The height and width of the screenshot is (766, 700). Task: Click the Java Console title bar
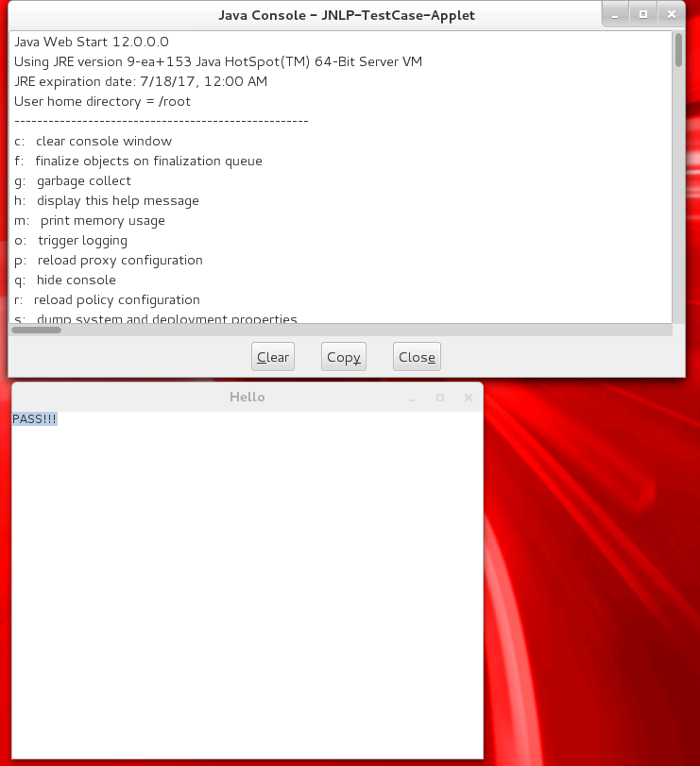tap(346, 15)
